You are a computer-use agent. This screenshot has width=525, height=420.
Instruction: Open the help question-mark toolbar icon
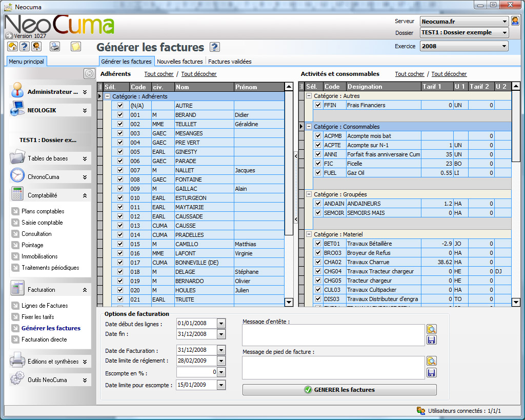pyautogui.click(x=25, y=46)
